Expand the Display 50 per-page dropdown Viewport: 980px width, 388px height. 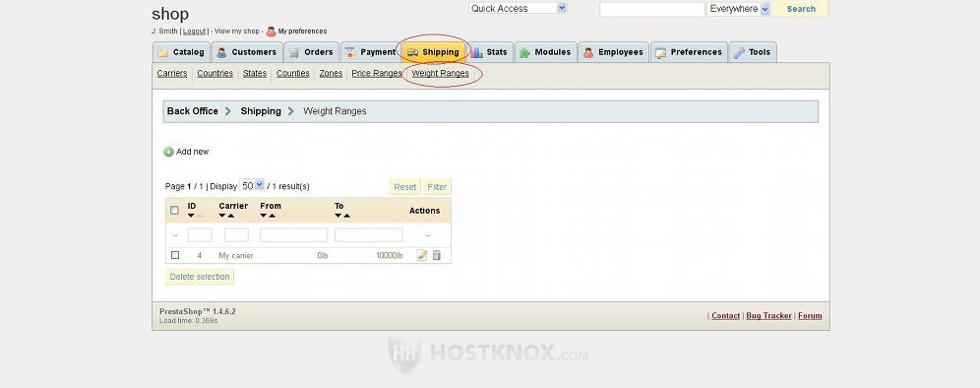tap(252, 185)
